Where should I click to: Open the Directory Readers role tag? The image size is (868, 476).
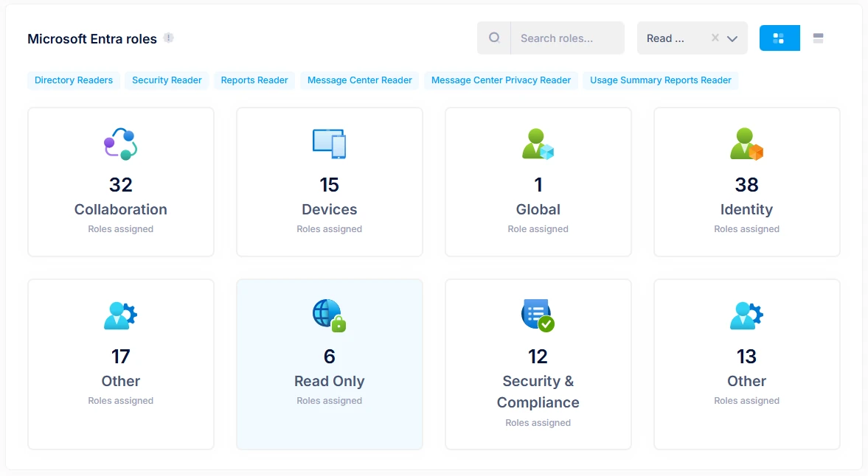point(74,80)
